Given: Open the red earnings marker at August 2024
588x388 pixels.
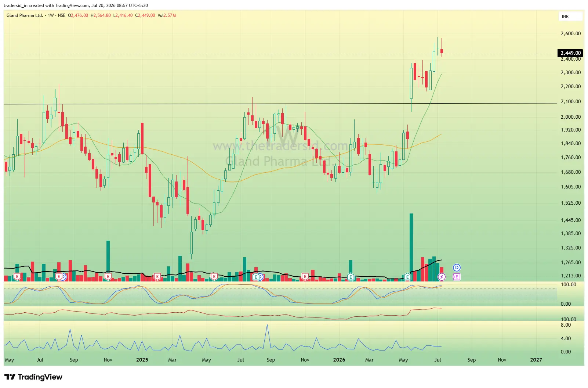Looking at the screenshot, I should pyautogui.click(x=59, y=276).
